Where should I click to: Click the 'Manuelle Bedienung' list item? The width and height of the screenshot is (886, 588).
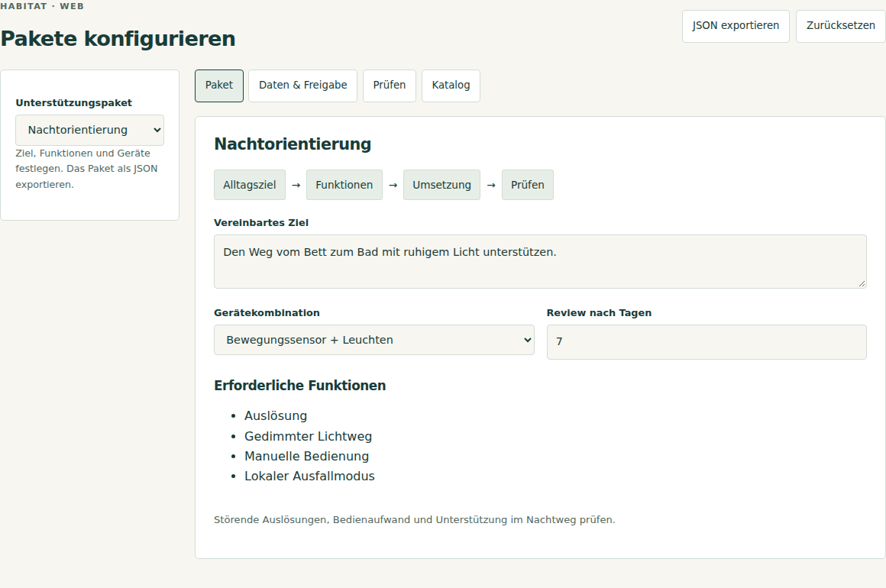[307, 457]
